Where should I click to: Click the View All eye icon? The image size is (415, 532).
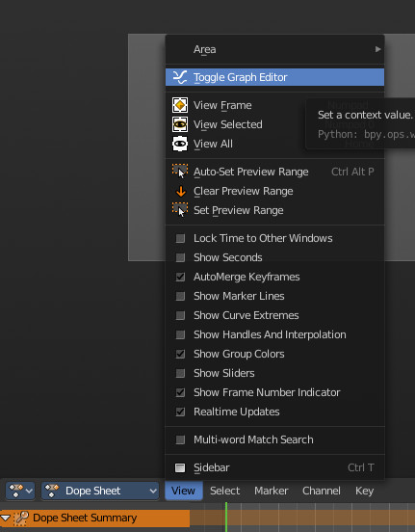pos(180,144)
